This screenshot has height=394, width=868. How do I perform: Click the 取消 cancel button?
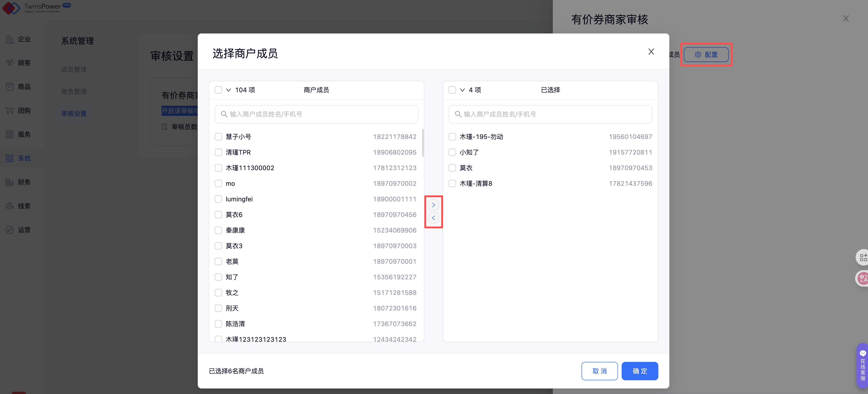599,371
